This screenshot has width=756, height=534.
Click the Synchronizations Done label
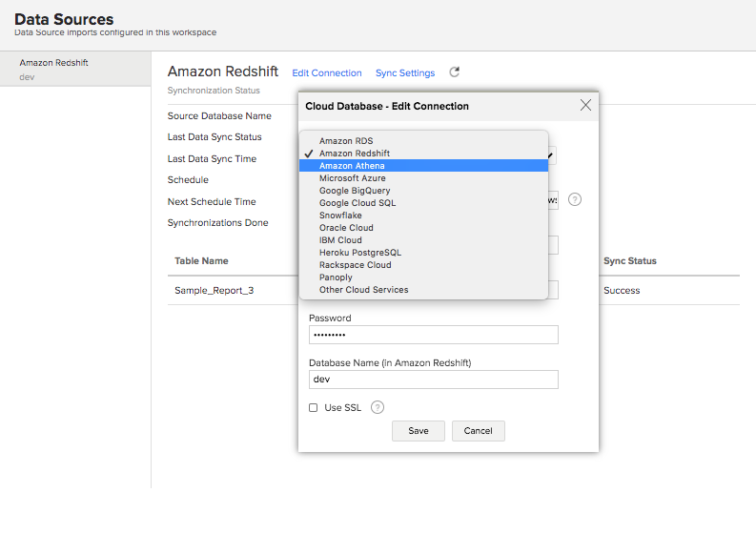click(x=218, y=223)
